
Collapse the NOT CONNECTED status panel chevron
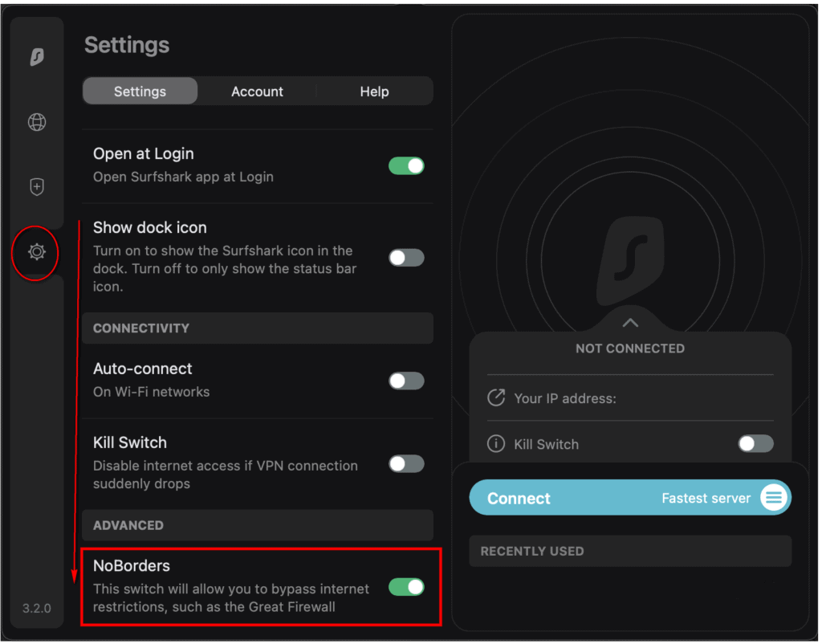tap(630, 322)
